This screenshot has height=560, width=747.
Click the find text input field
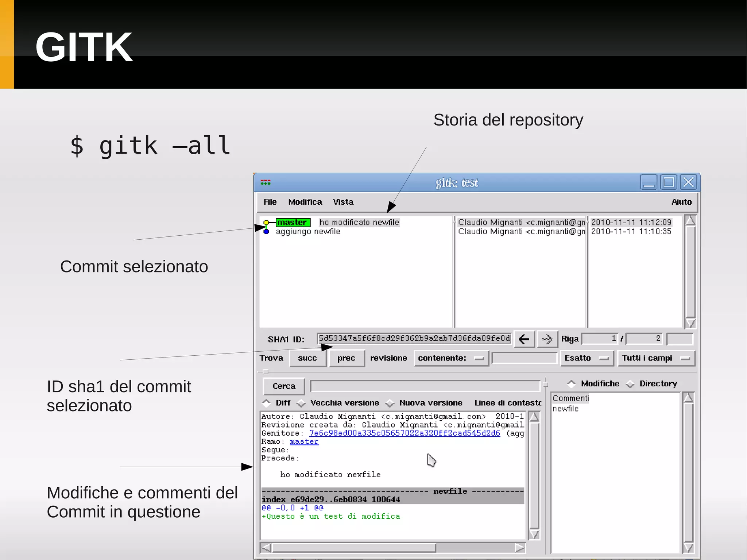(x=525, y=358)
